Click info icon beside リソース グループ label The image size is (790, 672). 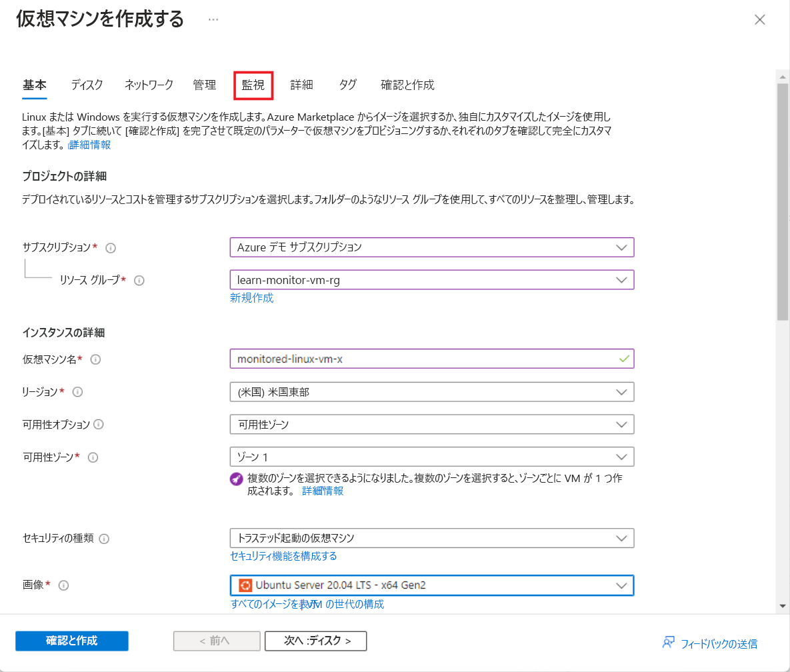coord(139,281)
